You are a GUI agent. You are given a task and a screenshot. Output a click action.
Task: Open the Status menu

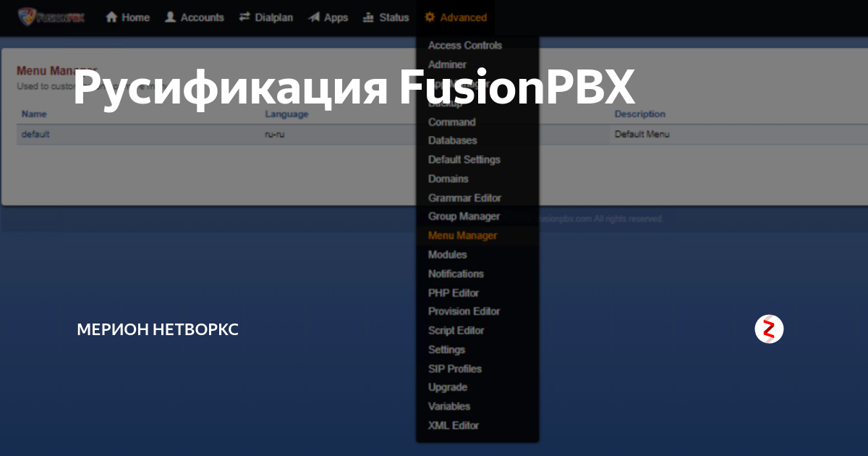(386, 17)
